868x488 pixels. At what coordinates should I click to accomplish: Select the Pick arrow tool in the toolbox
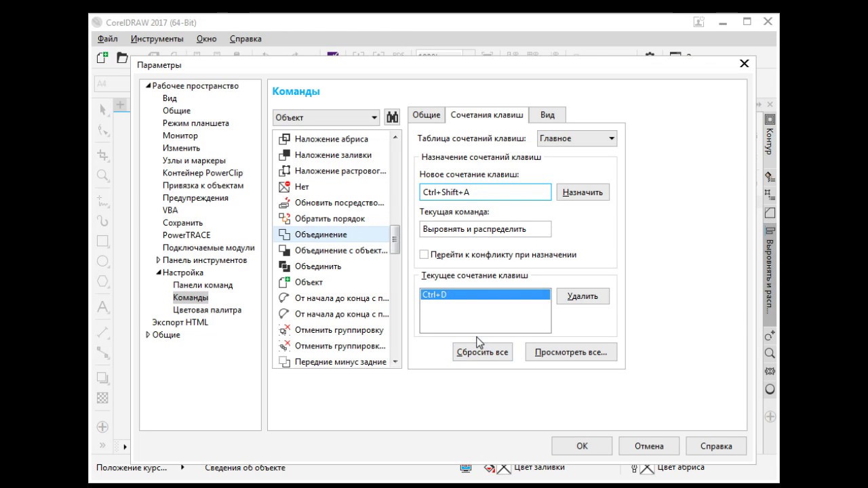click(102, 109)
